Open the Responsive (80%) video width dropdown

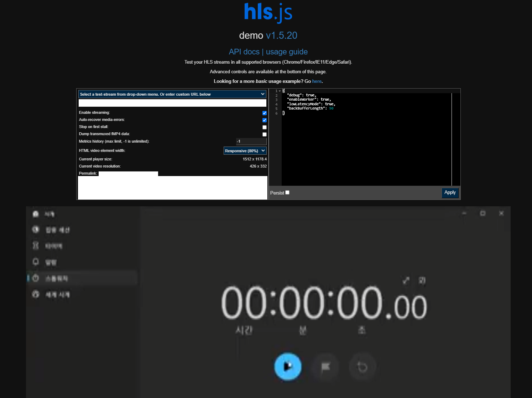click(245, 151)
